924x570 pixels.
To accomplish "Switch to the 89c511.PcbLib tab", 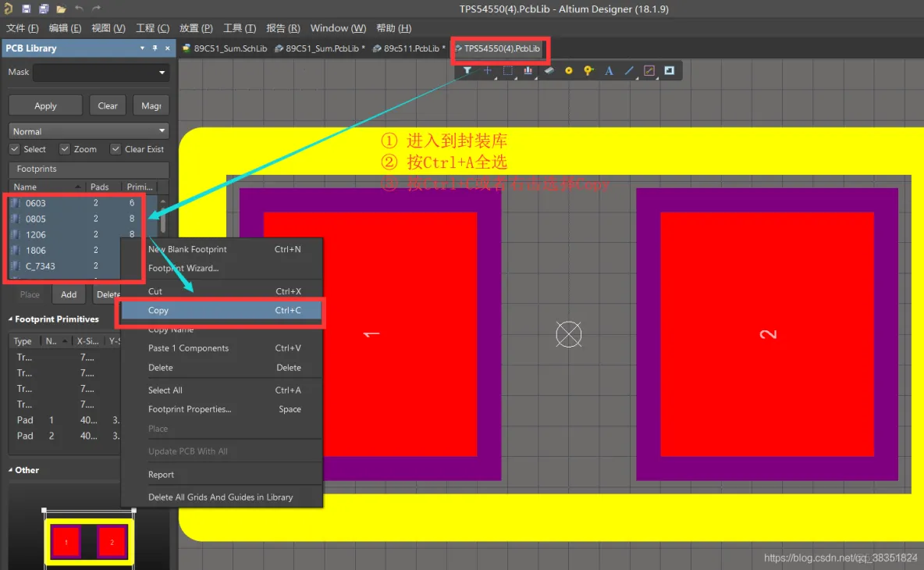I will coord(410,48).
